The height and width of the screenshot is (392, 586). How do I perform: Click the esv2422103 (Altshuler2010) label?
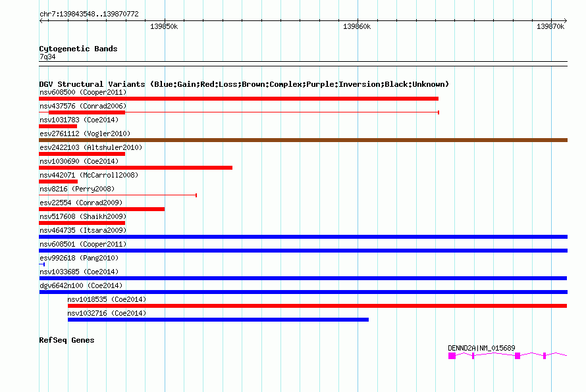91,147
